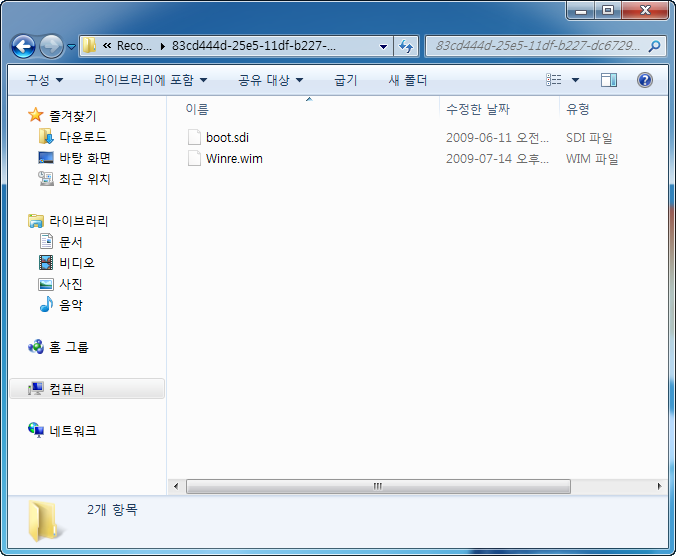Select 컴퓨터 in the navigation pane
Screen dimensions: 676x556
[x=66, y=389]
